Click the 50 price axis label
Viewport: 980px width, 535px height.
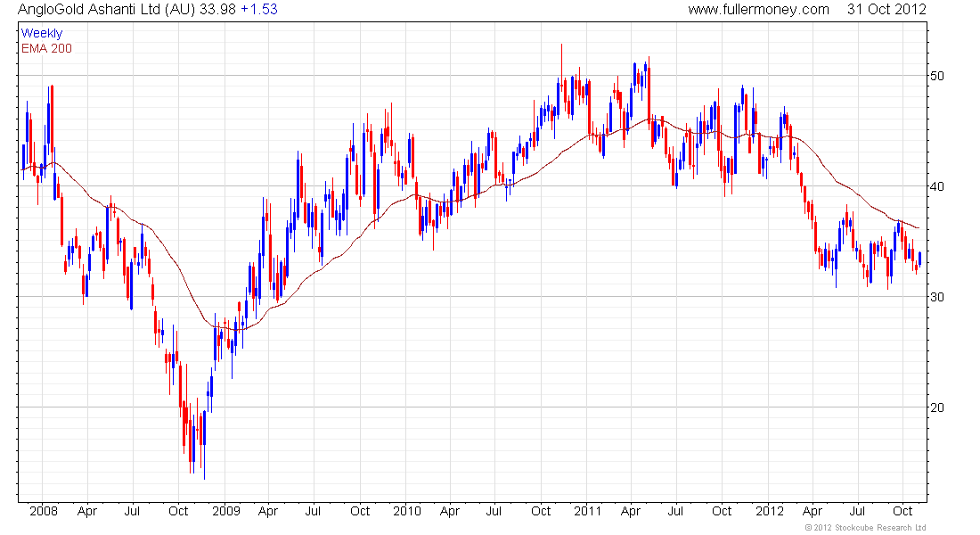pos(937,76)
